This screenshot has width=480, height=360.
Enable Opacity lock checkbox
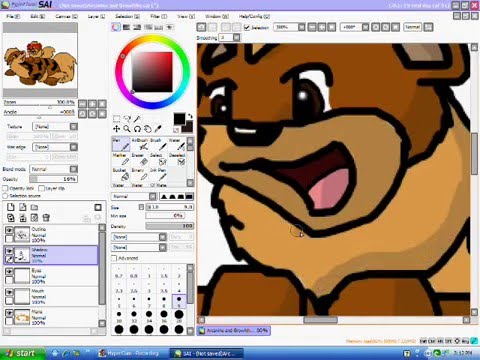tap(5, 188)
